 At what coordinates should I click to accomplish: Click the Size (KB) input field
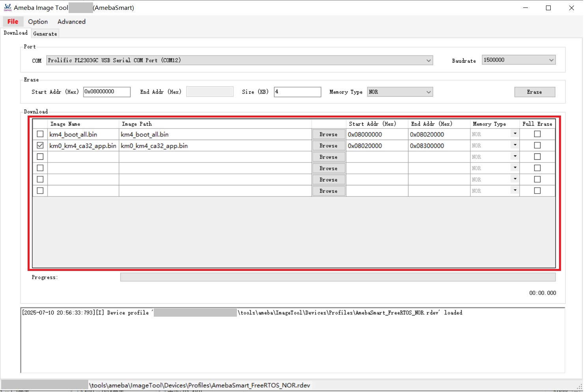tap(297, 92)
